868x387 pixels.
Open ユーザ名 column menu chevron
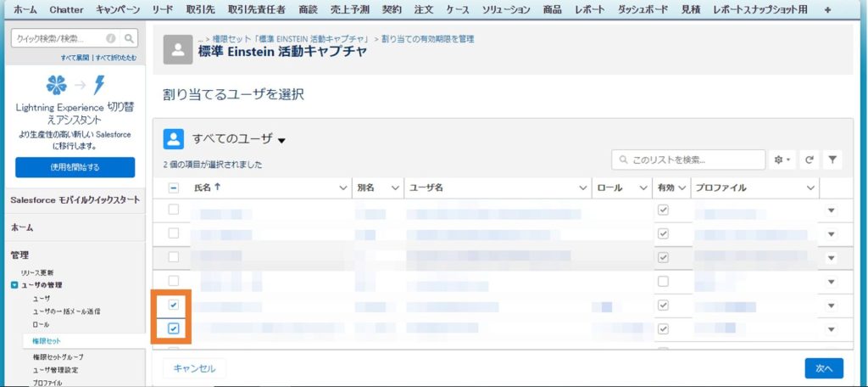(583, 188)
